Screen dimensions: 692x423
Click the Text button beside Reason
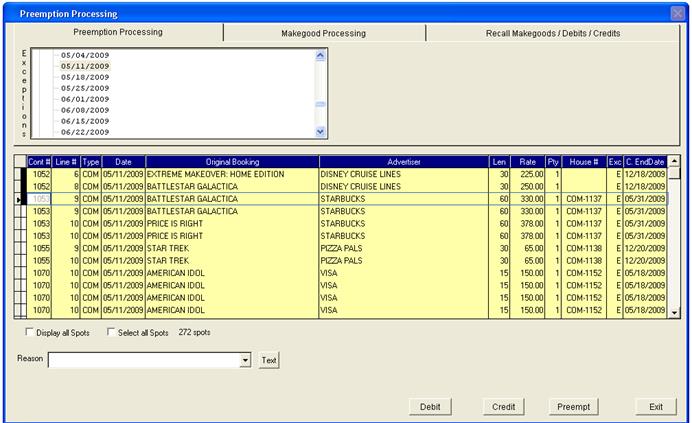point(269,359)
